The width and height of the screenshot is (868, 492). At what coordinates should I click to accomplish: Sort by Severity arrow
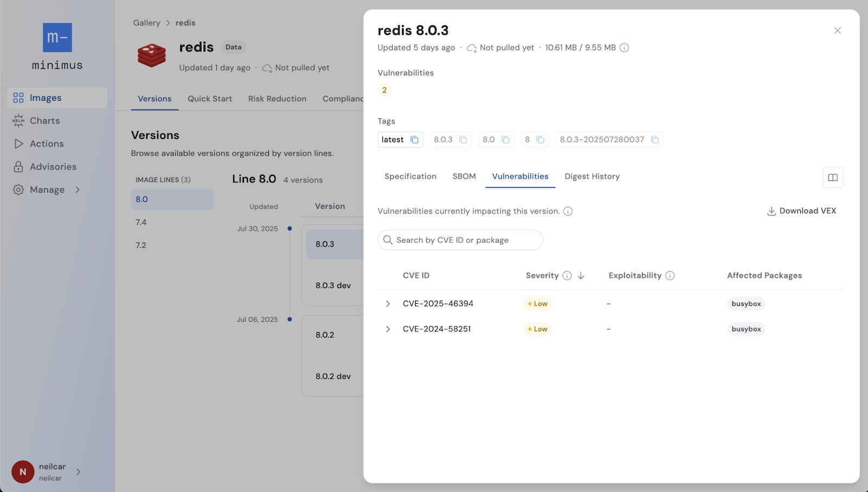(581, 276)
